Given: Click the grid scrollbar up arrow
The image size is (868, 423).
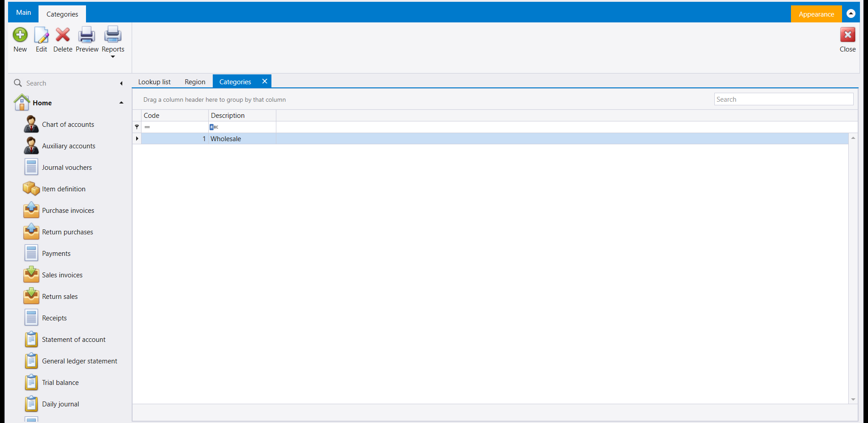Looking at the screenshot, I should coord(853,138).
